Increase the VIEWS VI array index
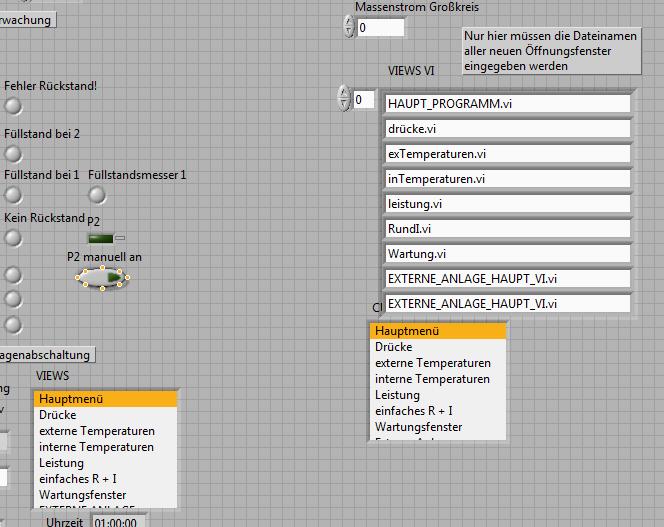The image size is (664, 527). tap(344, 92)
